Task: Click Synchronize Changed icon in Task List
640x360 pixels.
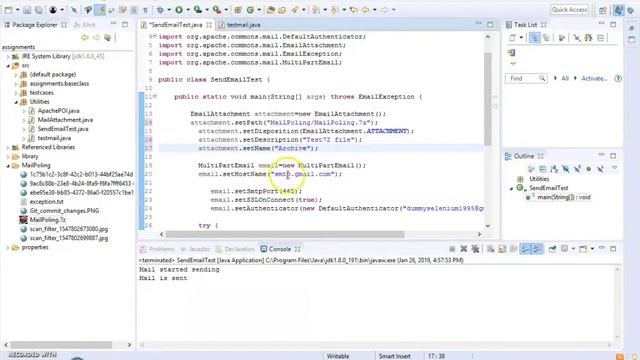Action: point(588,38)
